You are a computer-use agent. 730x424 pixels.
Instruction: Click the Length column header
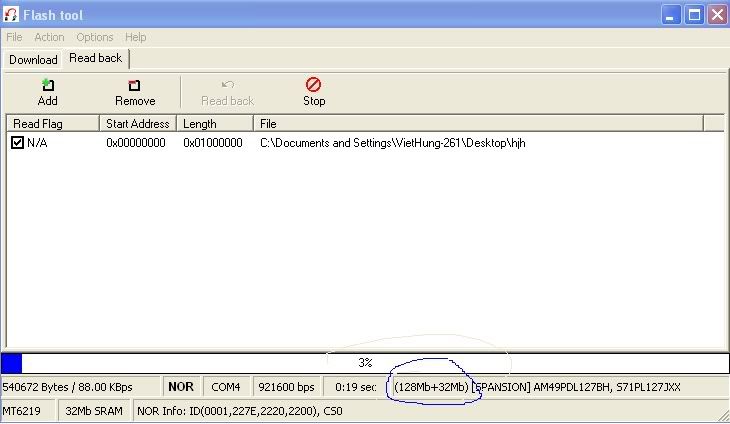click(215, 124)
